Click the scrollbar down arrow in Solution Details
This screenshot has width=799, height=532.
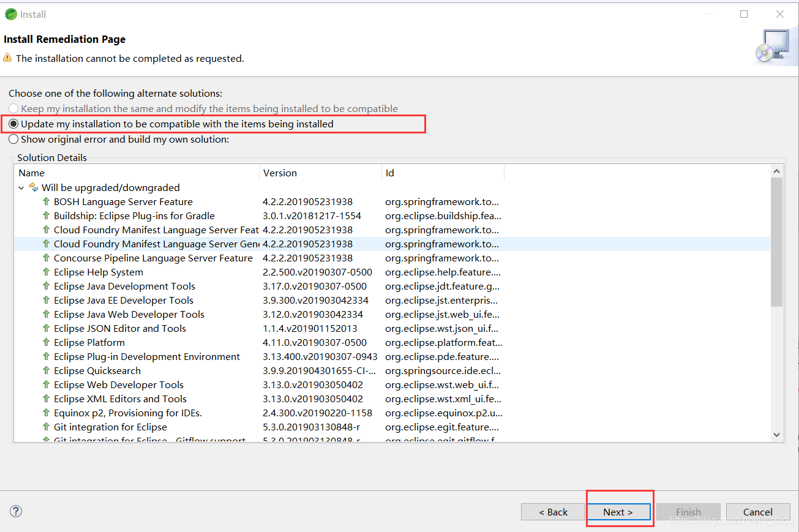776,435
